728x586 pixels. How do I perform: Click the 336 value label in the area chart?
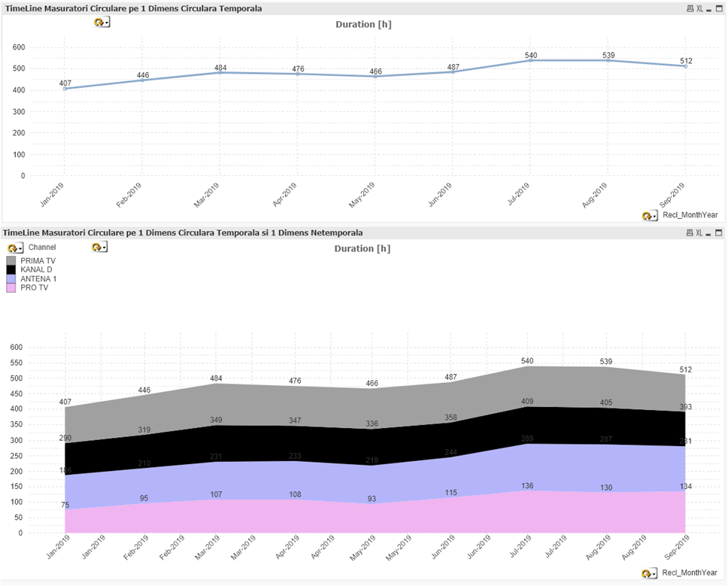pos(372,424)
